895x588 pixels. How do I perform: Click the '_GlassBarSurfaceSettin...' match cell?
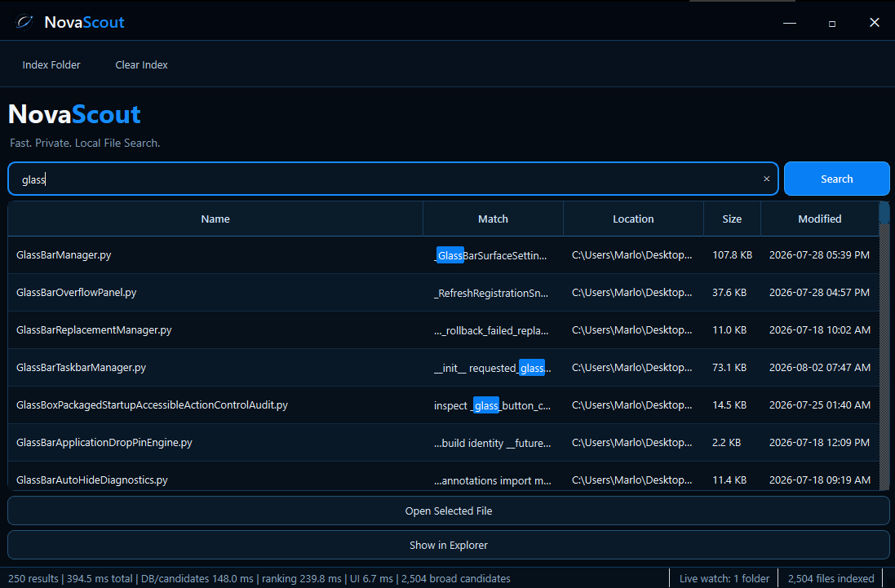493,255
